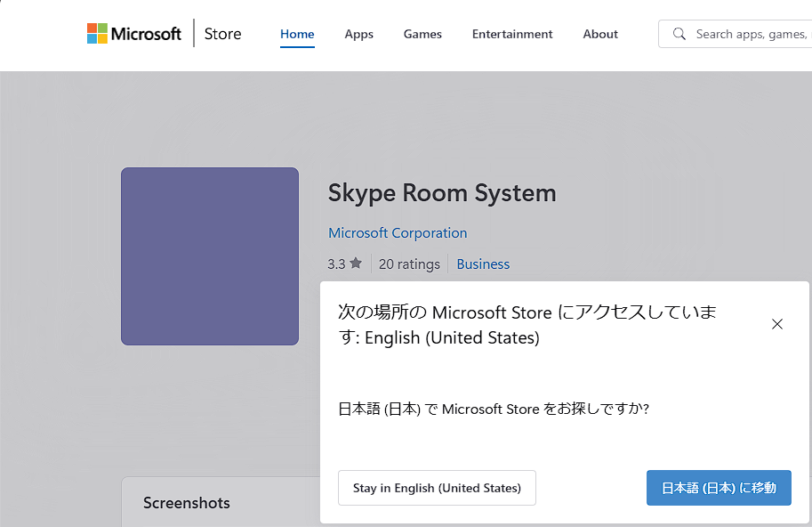Open the 20 ratings text

click(409, 264)
